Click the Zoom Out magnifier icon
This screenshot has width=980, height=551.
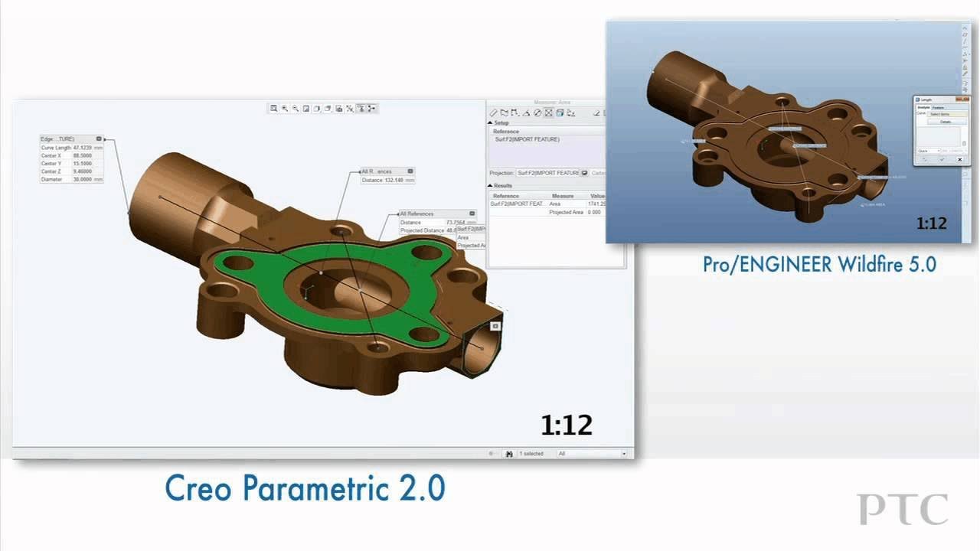click(296, 109)
